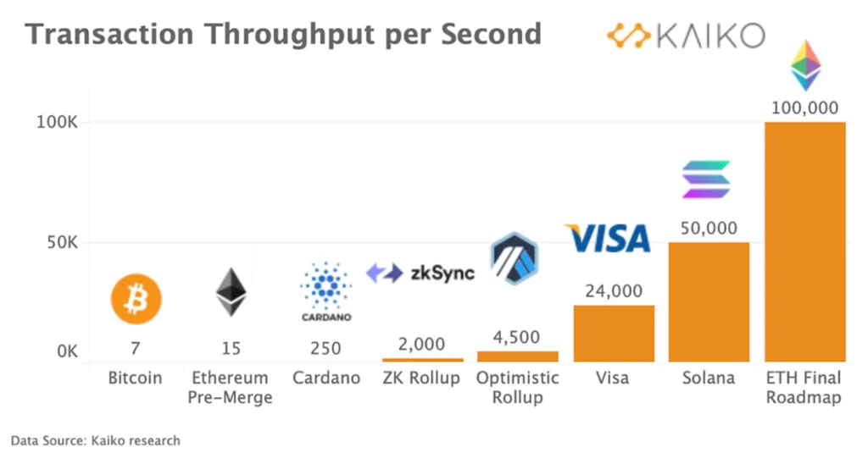Click the Arbitrum logo above Optimistic Rollup

(515, 258)
